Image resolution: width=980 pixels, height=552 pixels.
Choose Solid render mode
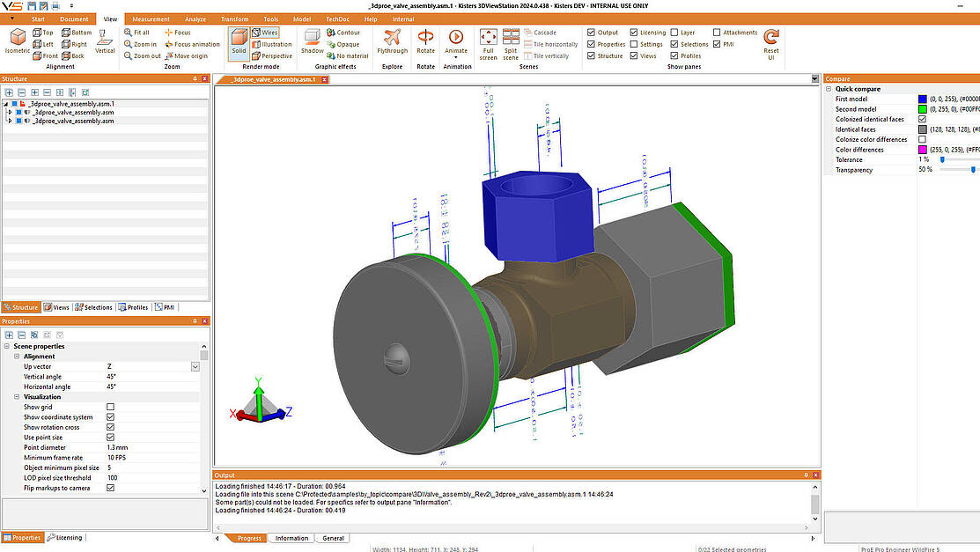pyautogui.click(x=239, y=42)
